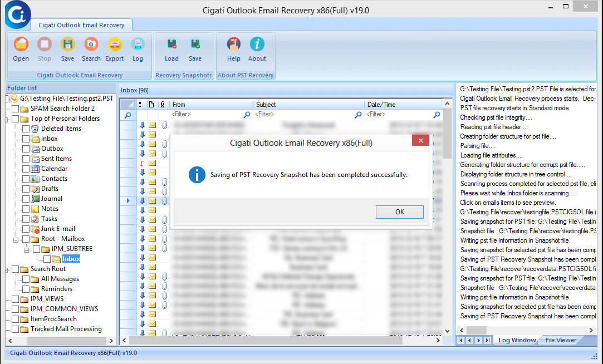
Task: Click the Subject filter search icon
Action: tap(358, 115)
